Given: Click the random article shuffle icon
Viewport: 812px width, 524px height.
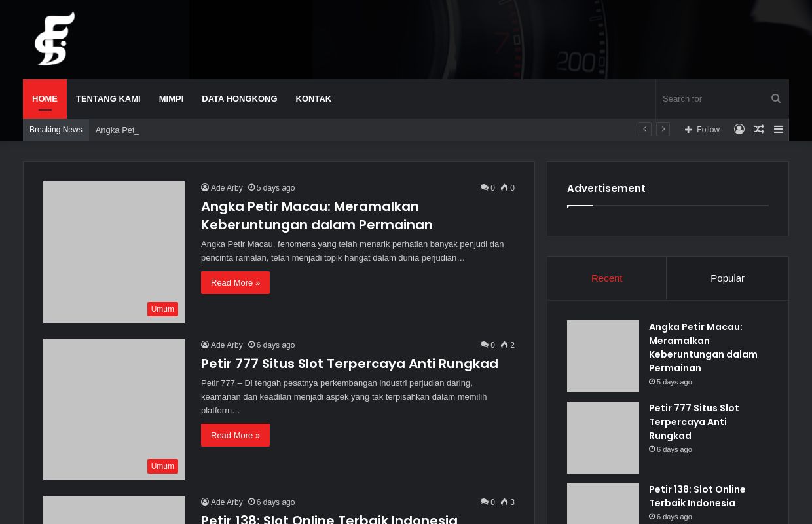Looking at the screenshot, I should 759,130.
